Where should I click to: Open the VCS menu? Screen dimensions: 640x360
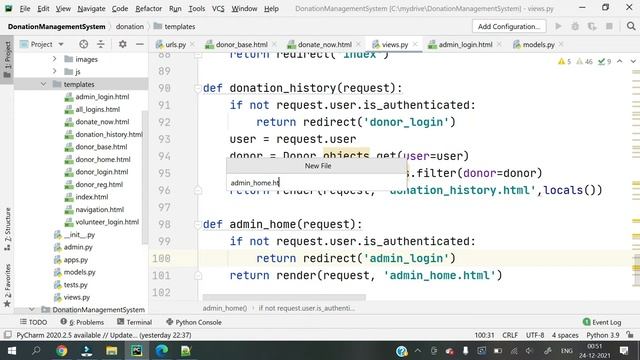(218, 9)
